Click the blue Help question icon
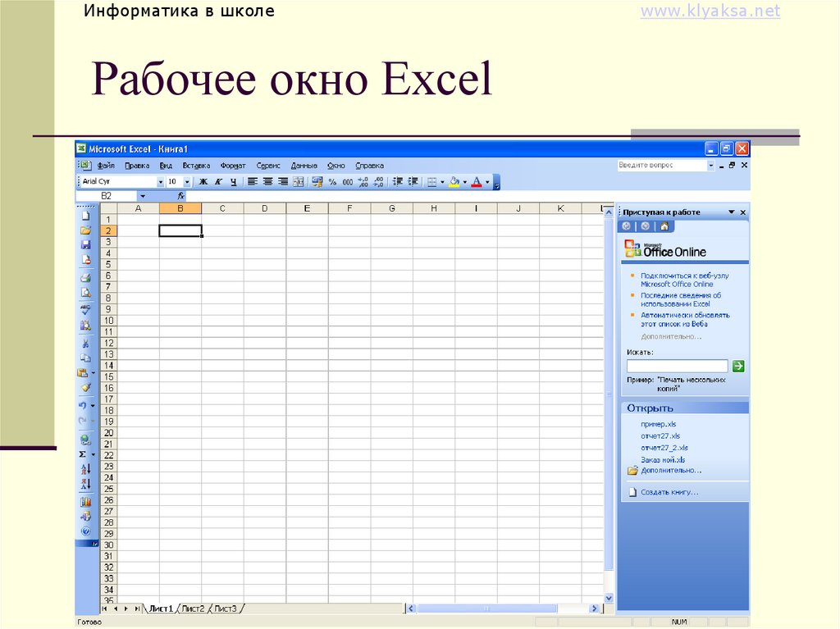 85,531
